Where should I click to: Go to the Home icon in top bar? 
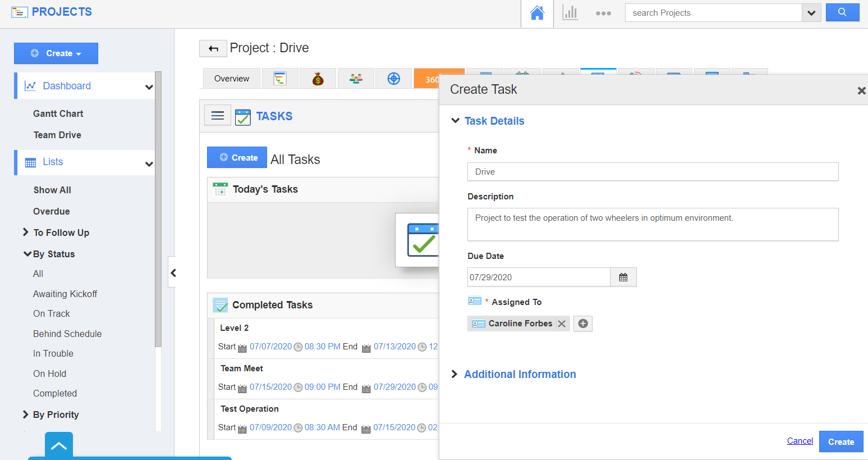coord(537,13)
